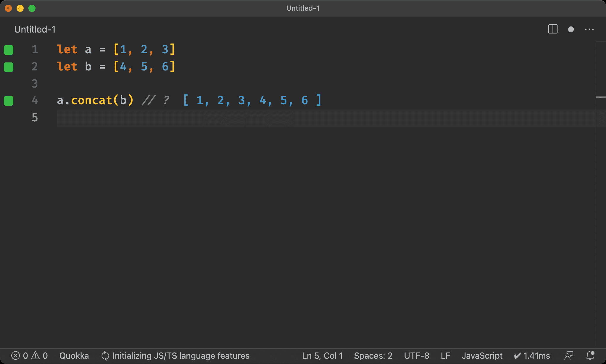Click the 'let' keyword on line 1
The image size is (606, 364).
(x=67, y=49)
